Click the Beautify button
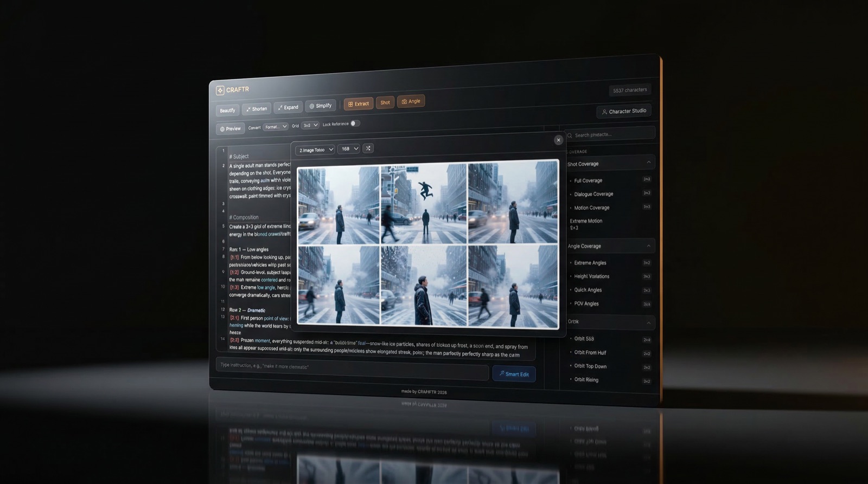This screenshot has width=868, height=484. click(227, 111)
